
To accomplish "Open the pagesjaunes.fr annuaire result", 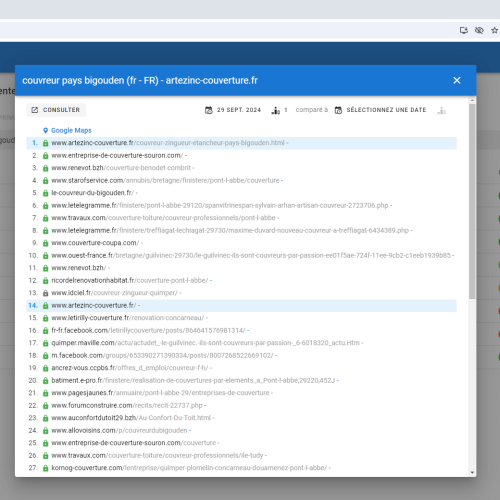I will point(160,393).
